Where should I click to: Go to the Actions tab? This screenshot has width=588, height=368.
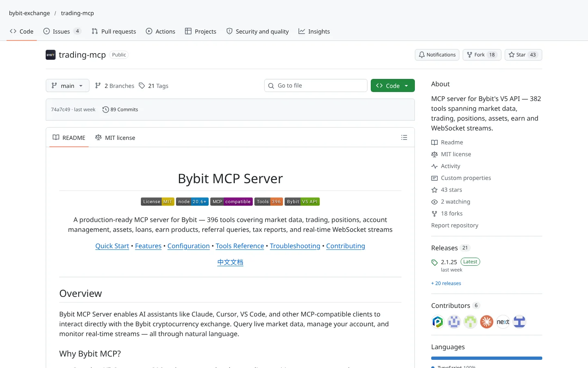point(160,31)
